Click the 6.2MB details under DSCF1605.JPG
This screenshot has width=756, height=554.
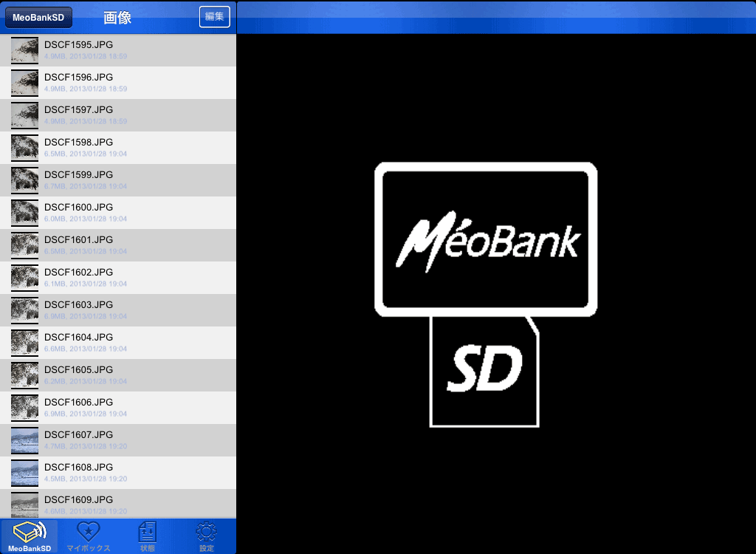(x=86, y=381)
